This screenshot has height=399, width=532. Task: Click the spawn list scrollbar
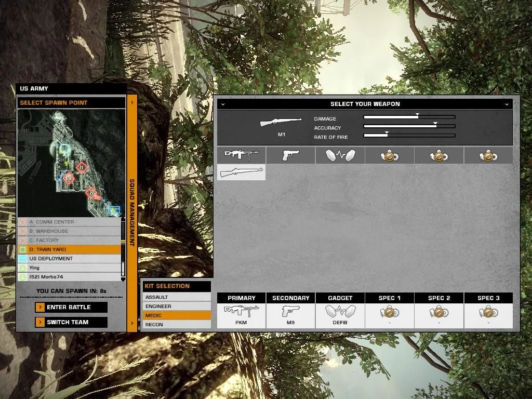123,249
